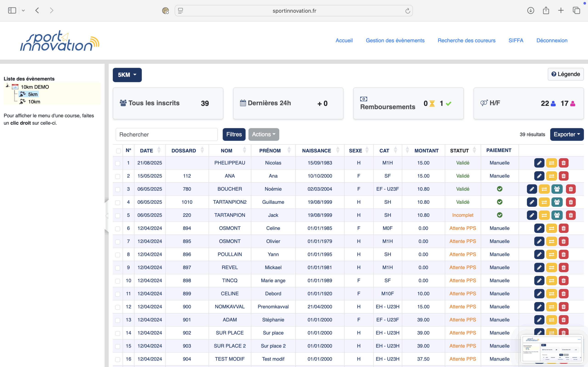
Task: Expand the Actions dropdown menu
Action: click(x=263, y=135)
